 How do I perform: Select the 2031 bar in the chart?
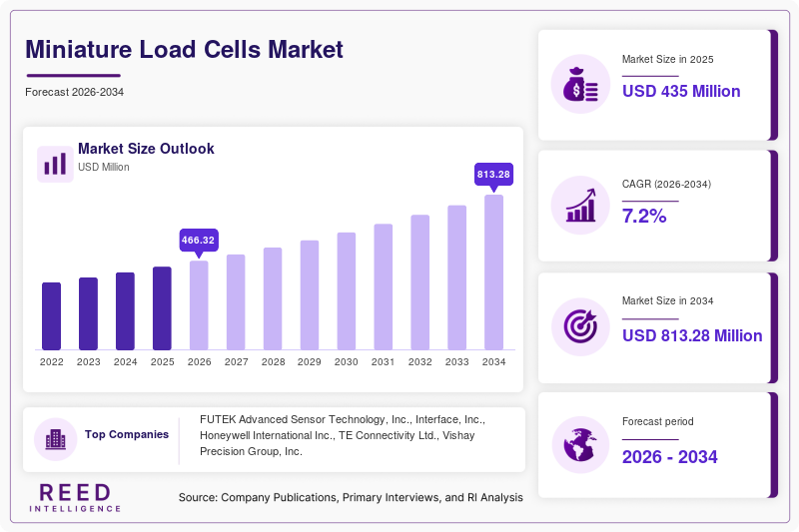coord(384,286)
